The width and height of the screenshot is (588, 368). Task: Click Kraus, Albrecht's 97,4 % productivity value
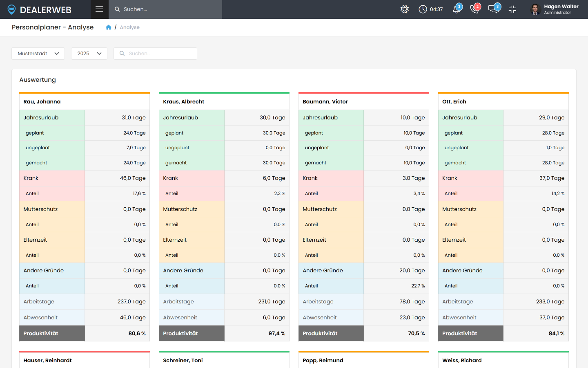click(x=277, y=333)
